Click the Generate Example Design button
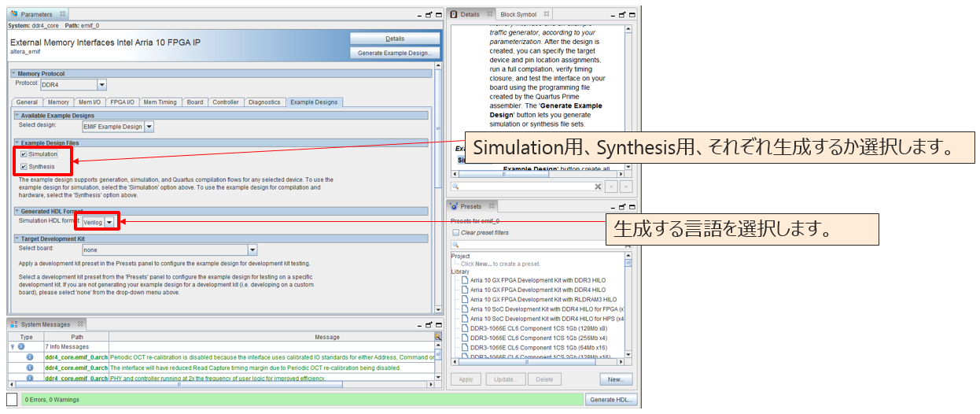This screenshot has height=414, width=980. 395,53
